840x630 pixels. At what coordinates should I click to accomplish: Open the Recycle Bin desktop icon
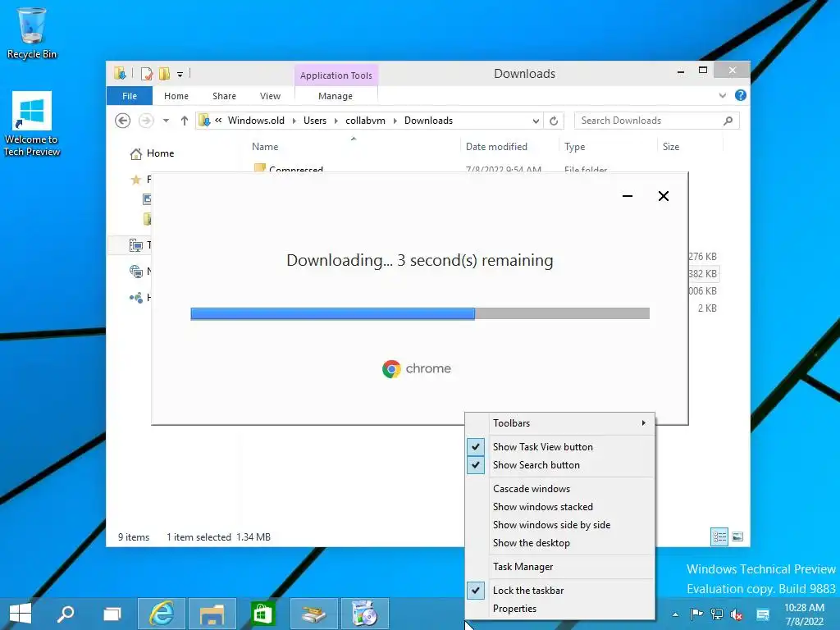(x=32, y=32)
